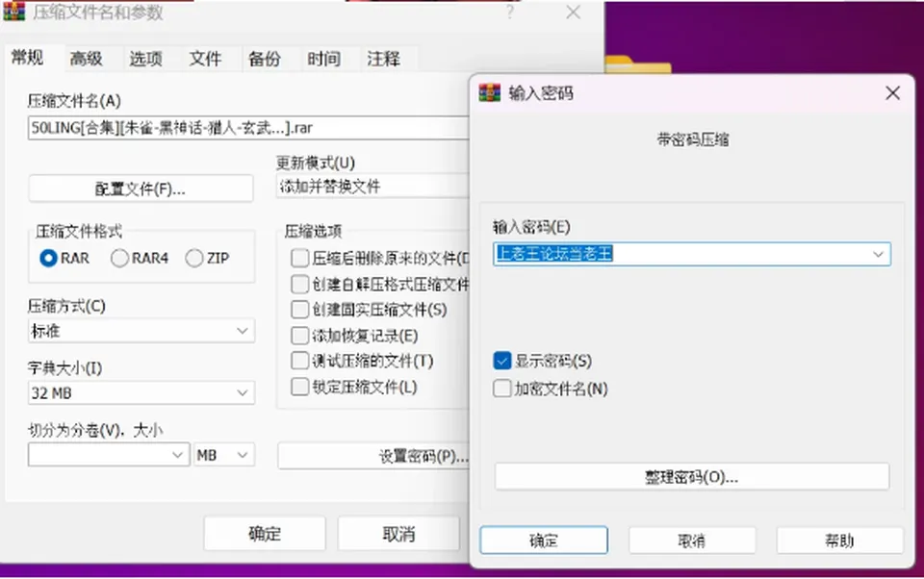
Task: Enable 压缩后删除原来的文件 option
Action: [x=300, y=258]
